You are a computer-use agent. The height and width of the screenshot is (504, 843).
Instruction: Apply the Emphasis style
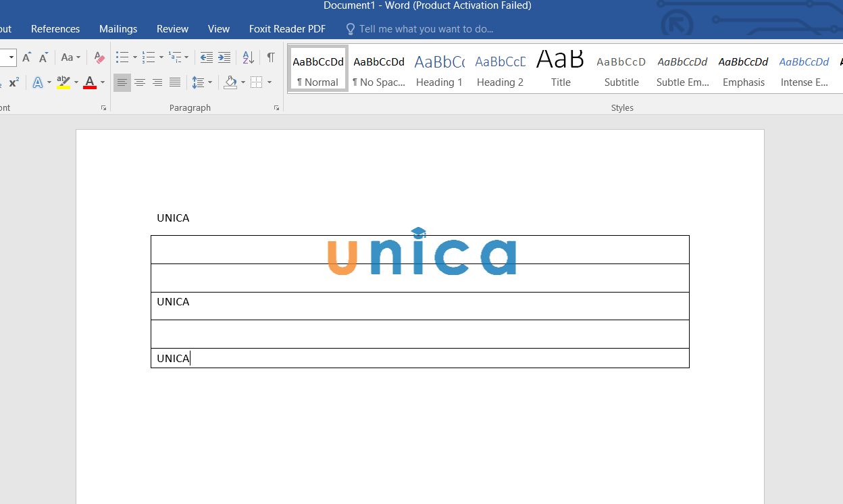coord(743,69)
